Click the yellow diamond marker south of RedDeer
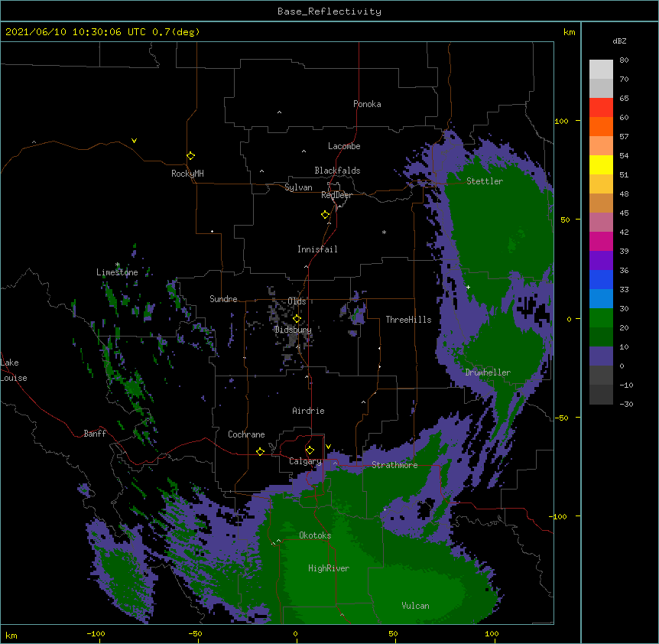The image size is (659, 644). click(325, 215)
